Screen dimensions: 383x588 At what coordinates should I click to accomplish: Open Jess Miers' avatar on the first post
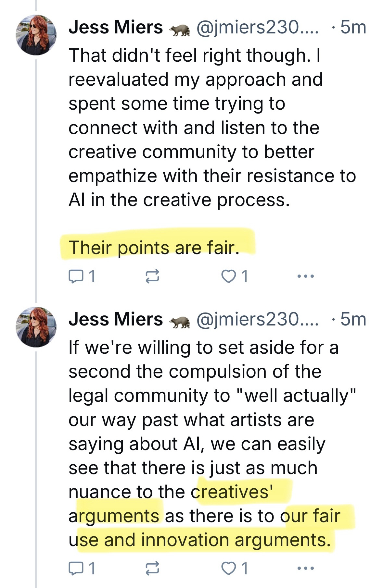(x=36, y=35)
